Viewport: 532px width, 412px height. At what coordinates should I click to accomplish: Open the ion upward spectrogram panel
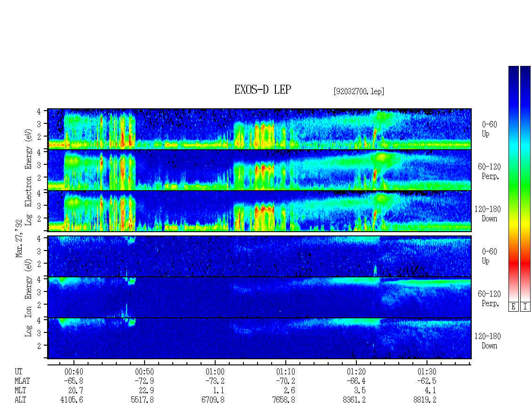259,256
